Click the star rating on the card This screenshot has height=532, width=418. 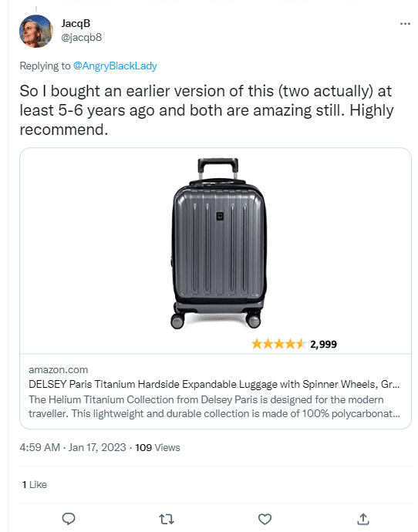pos(278,344)
